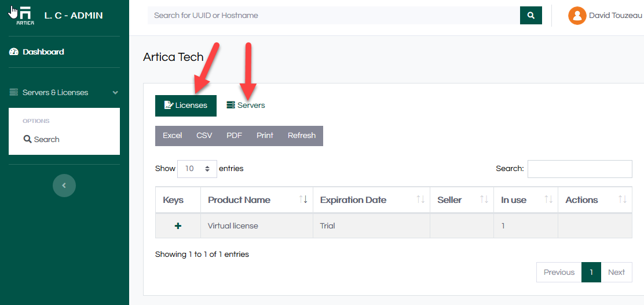The width and height of the screenshot is (644, 305).
Task: Sort by Product Name column arrows
Action: pyautogui.click(x=303, y=200)
